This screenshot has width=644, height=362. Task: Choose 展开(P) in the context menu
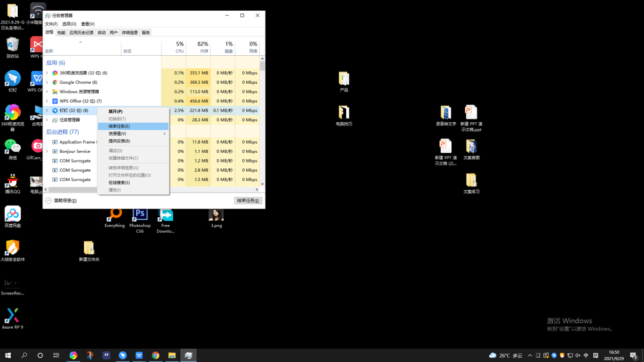133,112
